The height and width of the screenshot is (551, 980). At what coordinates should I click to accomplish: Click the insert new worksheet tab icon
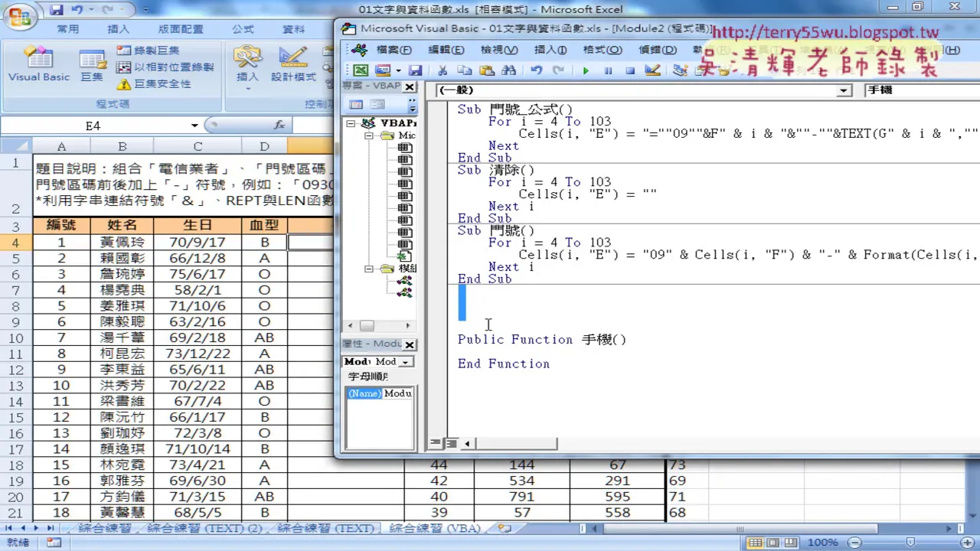click(505, 528)
